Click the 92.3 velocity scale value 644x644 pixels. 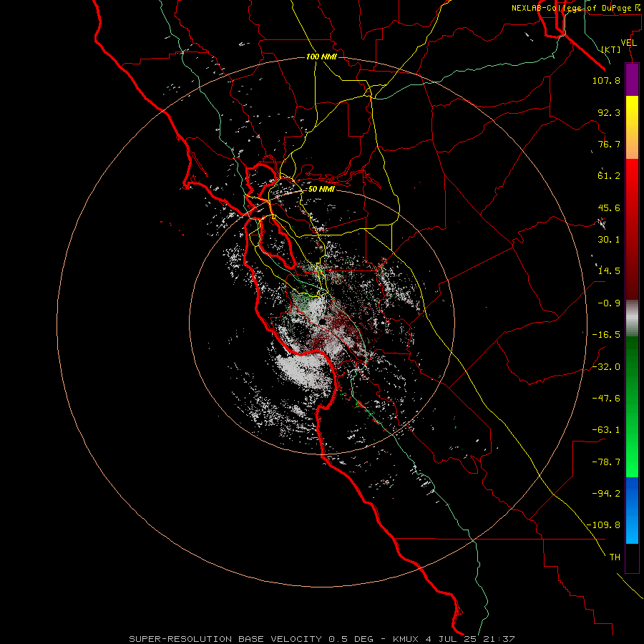click(609, 112)
